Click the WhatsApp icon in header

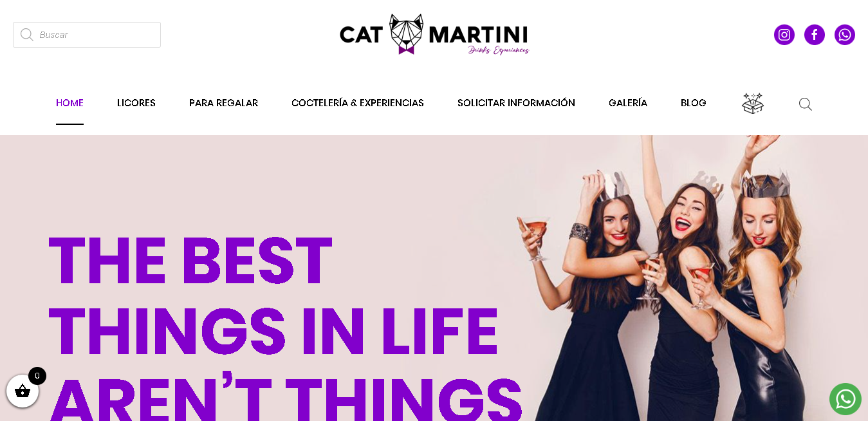(844, 35)
